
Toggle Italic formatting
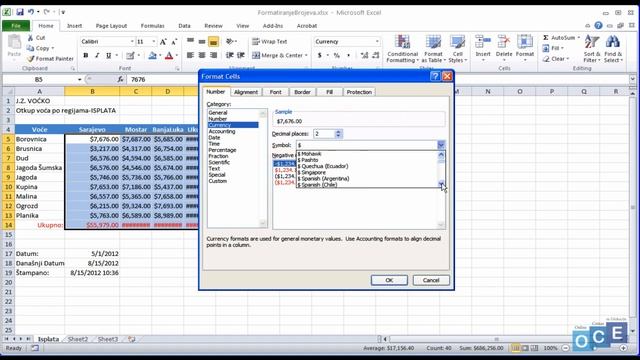97,55
